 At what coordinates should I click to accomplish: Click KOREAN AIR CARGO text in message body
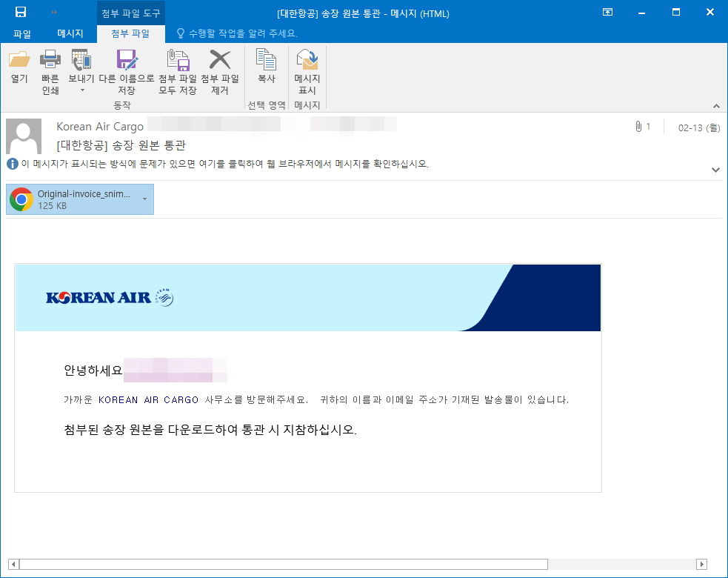point(149,400)
